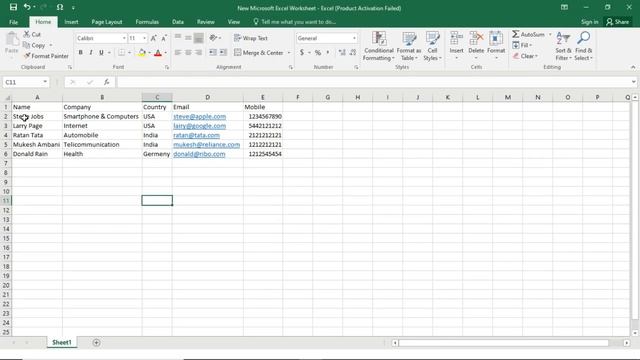Switch to the Review tab
The height and width of the screenshot is (360, 640).
pyautogui.click(x=206, y=22)
